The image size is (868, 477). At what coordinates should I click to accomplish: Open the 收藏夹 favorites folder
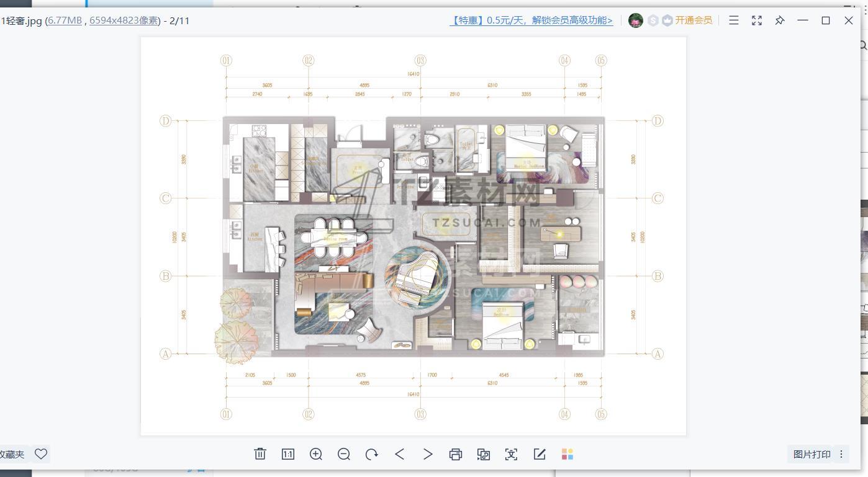tap(12, 454)
